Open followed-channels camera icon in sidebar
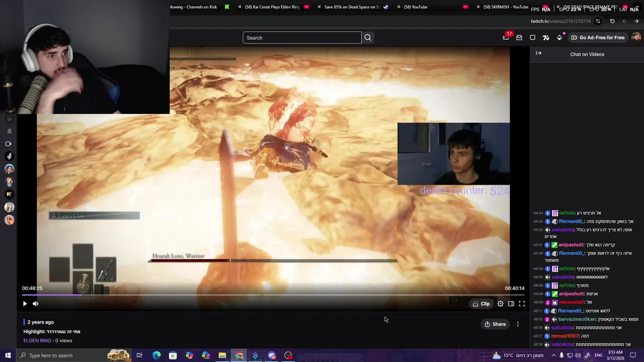This screenshot has height=362, width=644. [x=9, y=144]
